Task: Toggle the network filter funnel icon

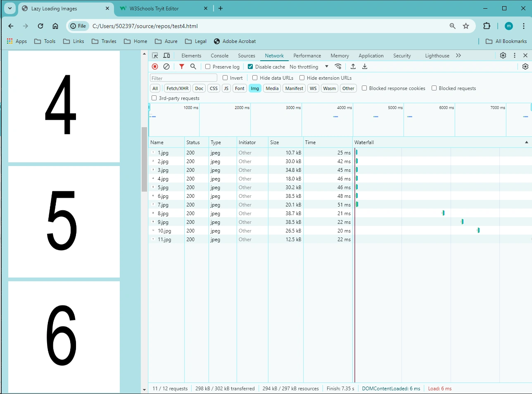Action: point(182,66)
